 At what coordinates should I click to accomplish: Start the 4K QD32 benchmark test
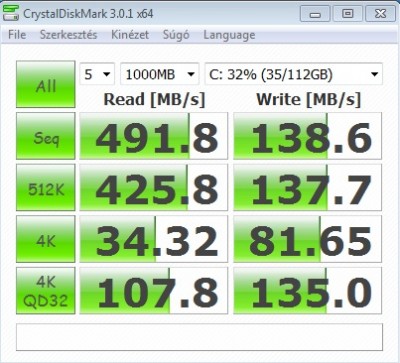(46, 291)
